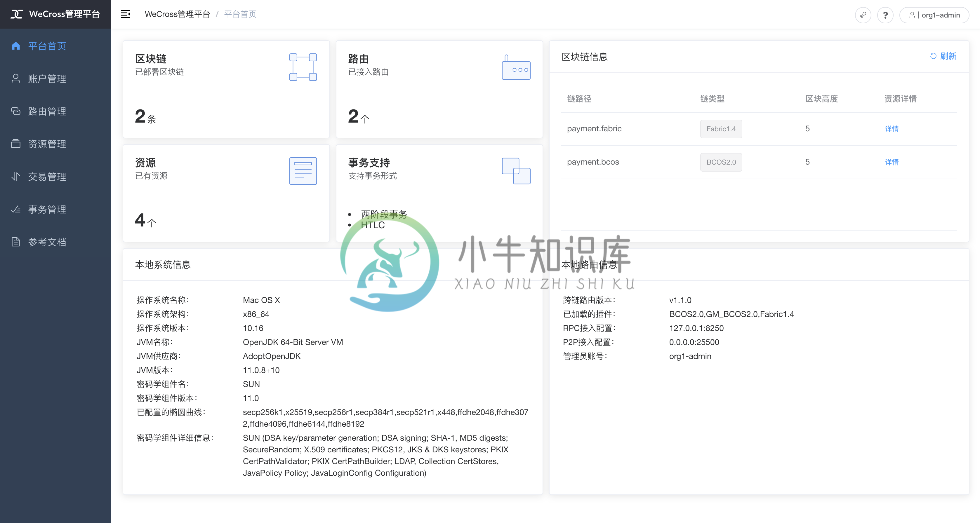Click Mac OS X operating system value

coord(261,300)
